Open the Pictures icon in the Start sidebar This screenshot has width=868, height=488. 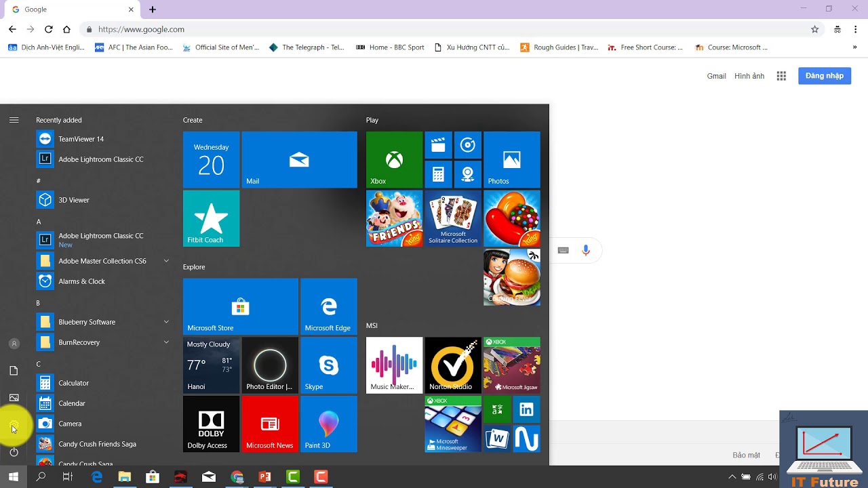[14, 398]
